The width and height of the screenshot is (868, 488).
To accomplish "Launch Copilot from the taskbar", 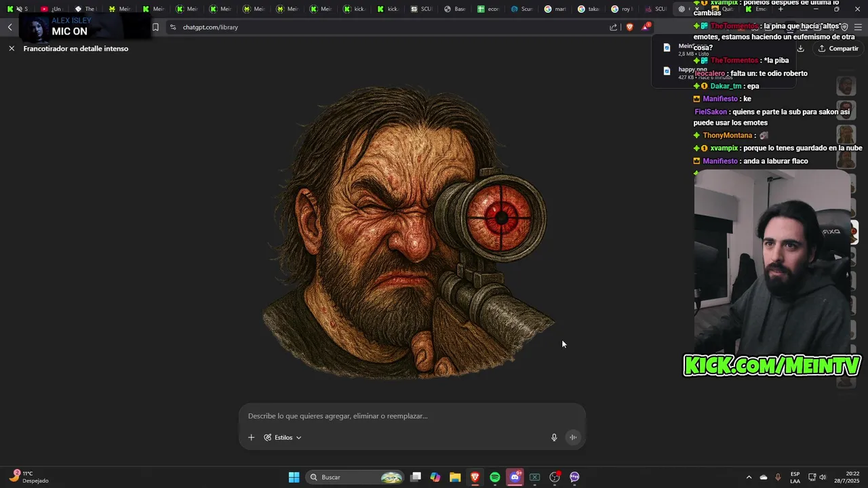I will click(435, 477).
